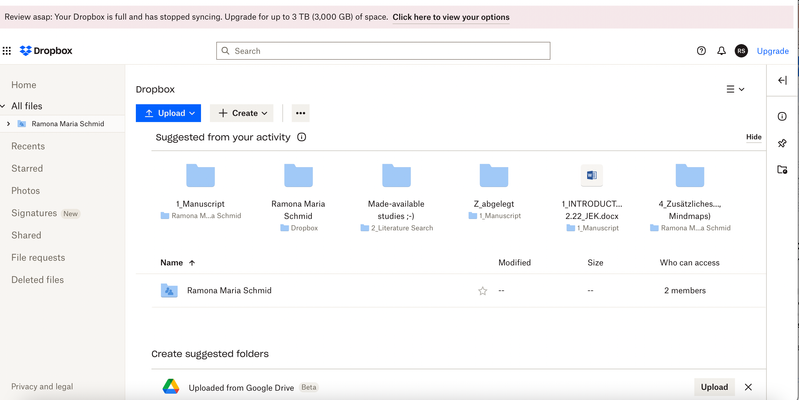Collapse the right side panel
The height and width of the screenshot is (400, 799).
coord(782,80)
